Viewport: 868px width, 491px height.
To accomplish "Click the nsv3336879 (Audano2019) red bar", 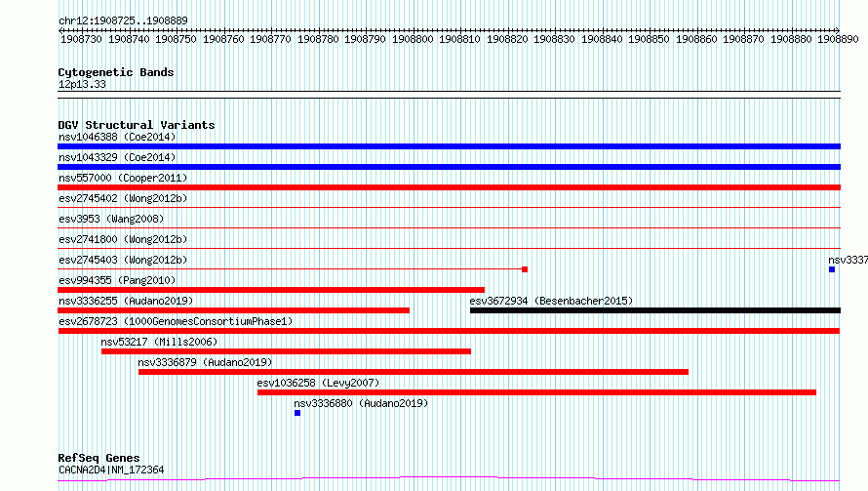I will point(414,372).
